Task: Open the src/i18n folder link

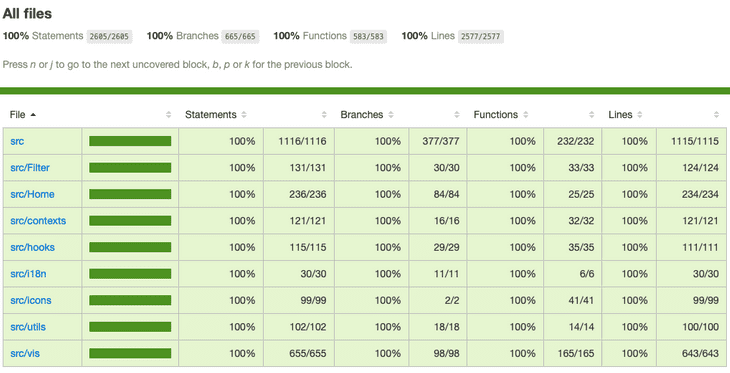Action: point(28,274)
